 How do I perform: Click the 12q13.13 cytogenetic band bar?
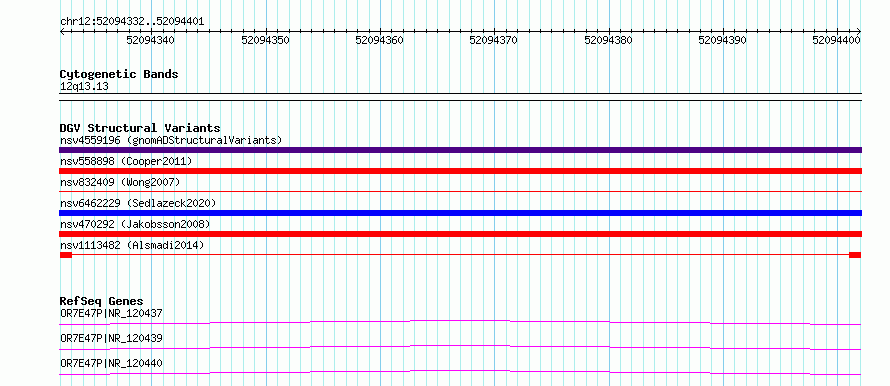pos(460,96)
